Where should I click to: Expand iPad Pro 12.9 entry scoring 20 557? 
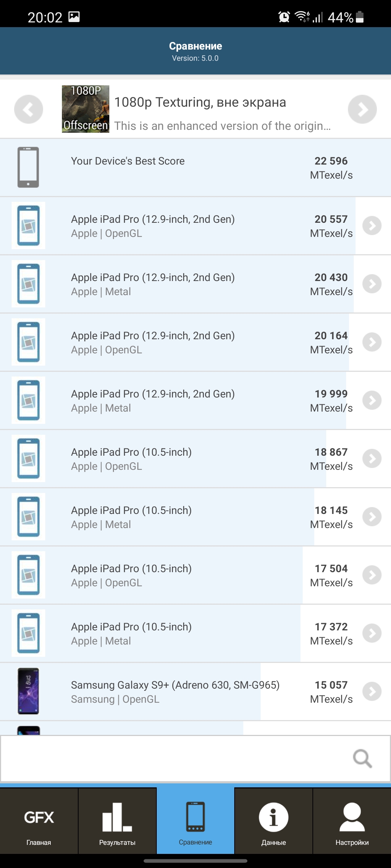pyautogui.click(x=372, y=226)
